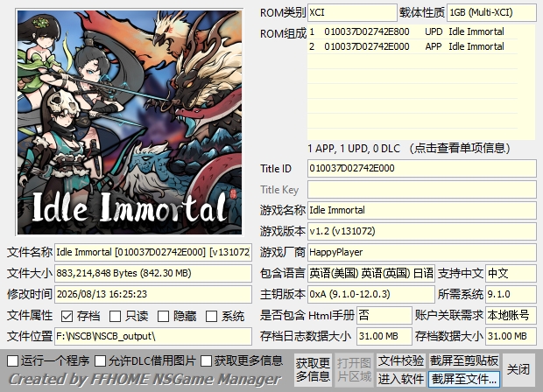The height and width of the screenshot is (392, 543).
Task: Focus the empty Title Key field
Action: (x=422, y=190)
